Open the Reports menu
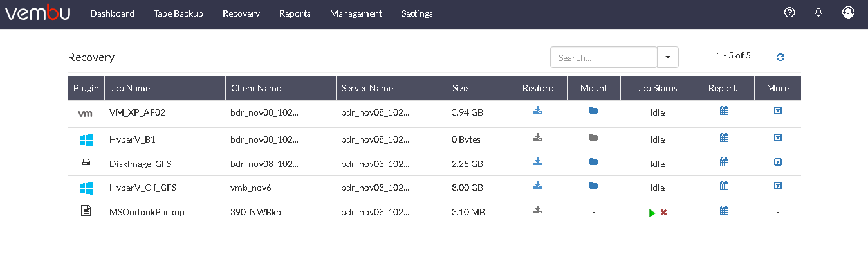 click(295, 13)
